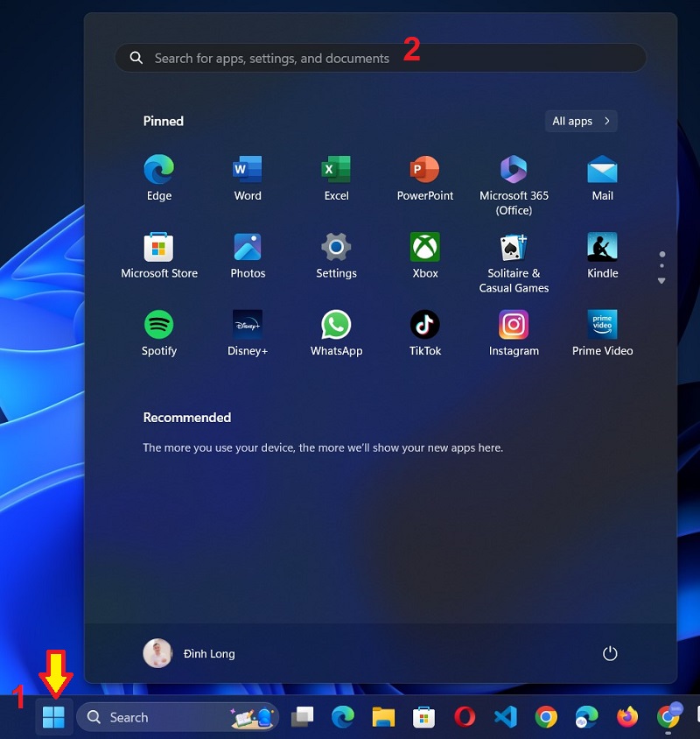Open the Prime Video app
Image resolution: width=700 pixels, height=739 pixels.
[x=602, y=334]
